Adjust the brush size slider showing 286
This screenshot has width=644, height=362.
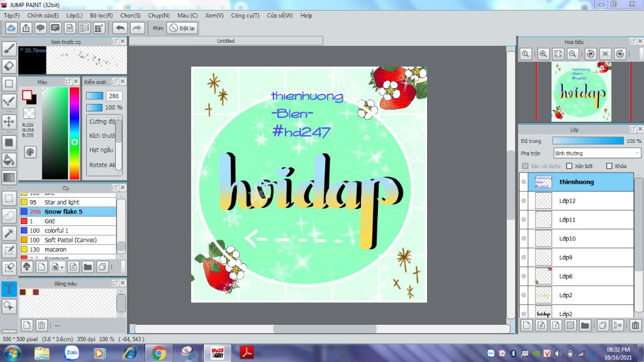[x=94, y=96]
